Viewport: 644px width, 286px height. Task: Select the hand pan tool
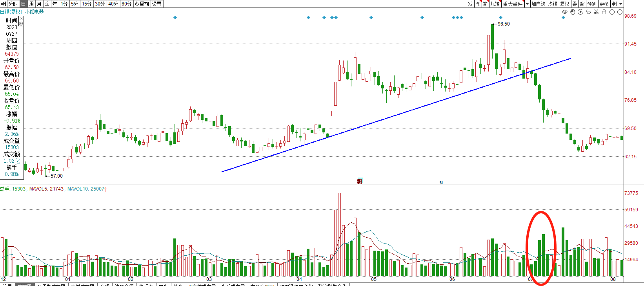tap(573, 12)
